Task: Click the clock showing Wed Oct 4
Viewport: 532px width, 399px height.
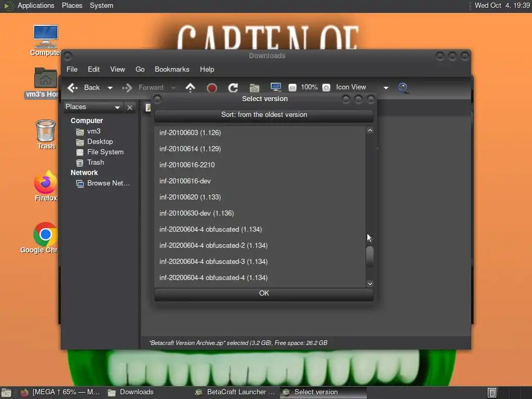Action: click(502, 6)
